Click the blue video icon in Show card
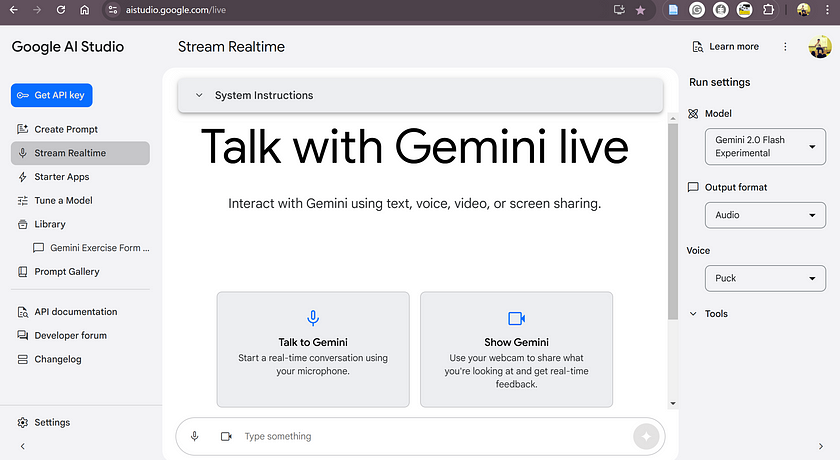Viewport: 840px width, 460px height. click(516, 318)
